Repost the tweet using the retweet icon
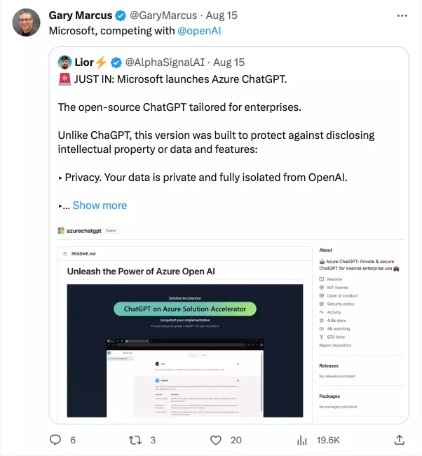 tap(135, 440)
